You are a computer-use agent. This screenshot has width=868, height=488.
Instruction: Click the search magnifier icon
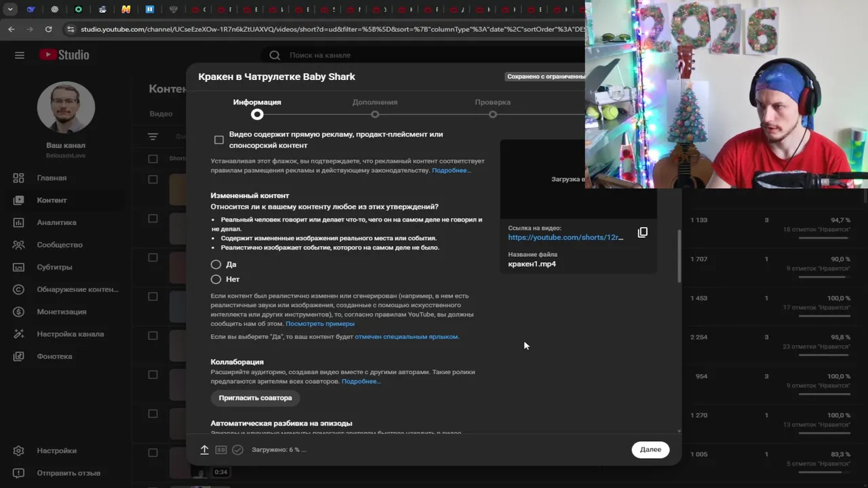pos(275,55)
